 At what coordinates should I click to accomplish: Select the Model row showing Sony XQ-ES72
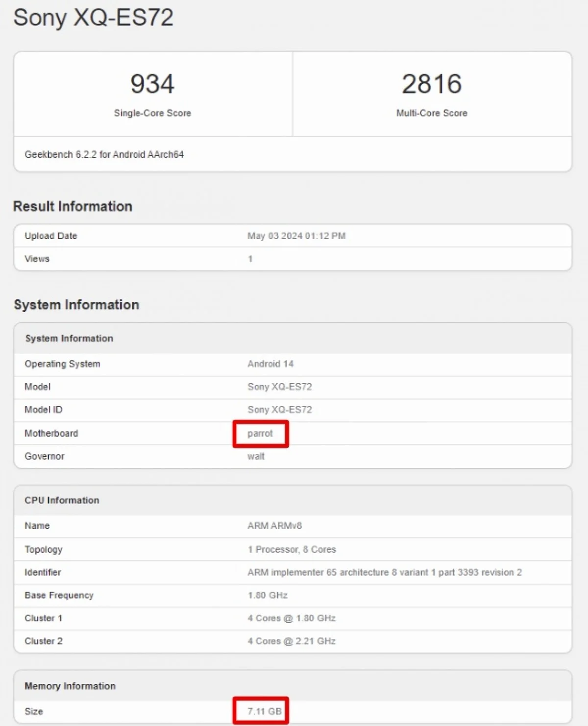click(279, 387)
